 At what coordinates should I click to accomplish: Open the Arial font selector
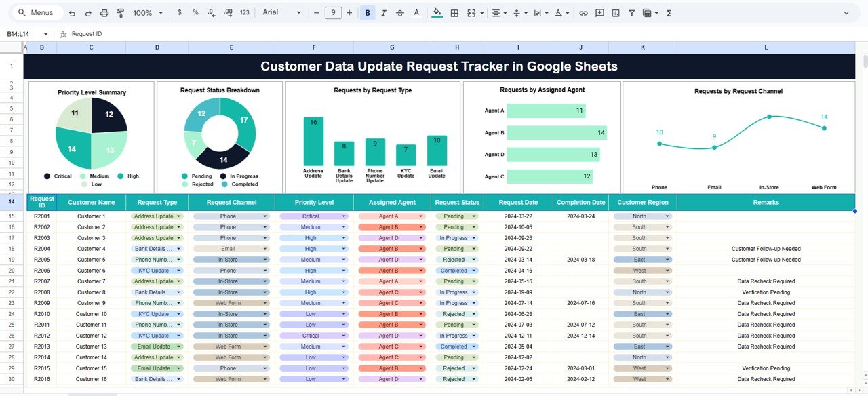click(278, 12)
